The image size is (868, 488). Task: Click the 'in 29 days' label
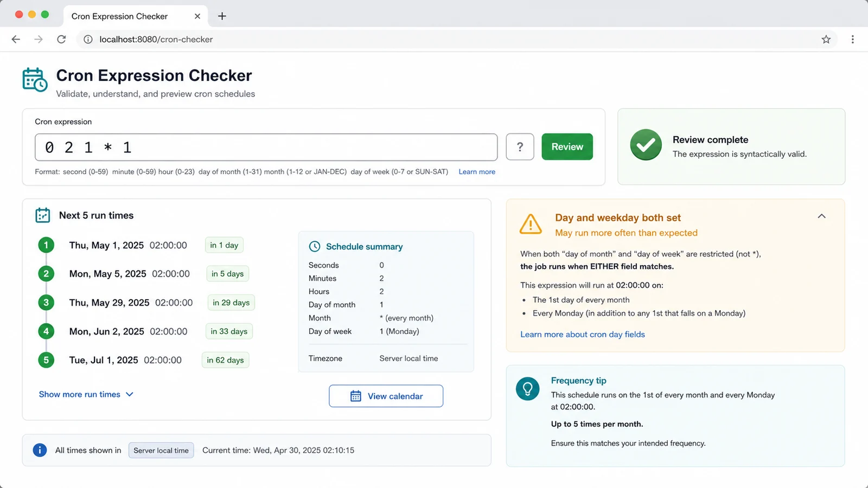pos(231,303)
